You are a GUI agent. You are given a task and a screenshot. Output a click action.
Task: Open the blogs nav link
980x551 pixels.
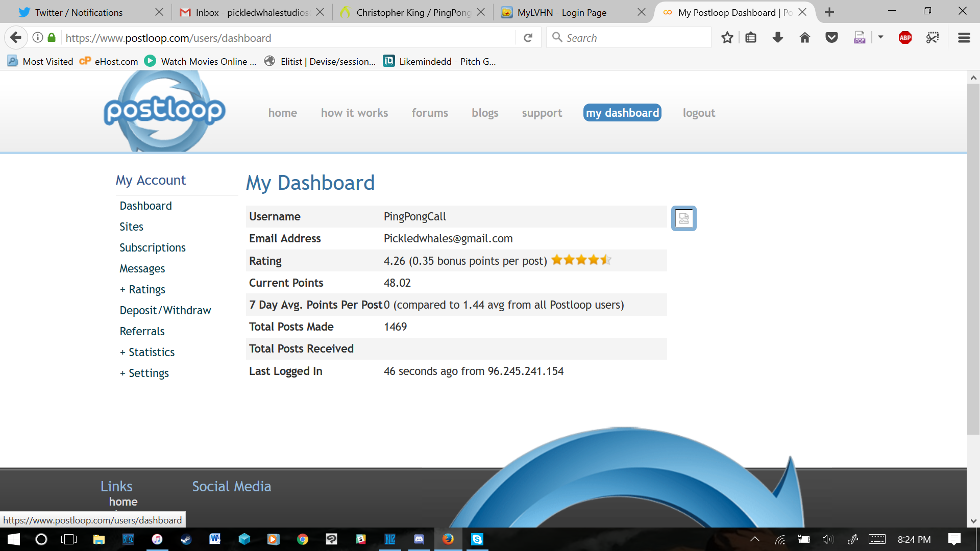pyautogui.click(x=485, y=113)
